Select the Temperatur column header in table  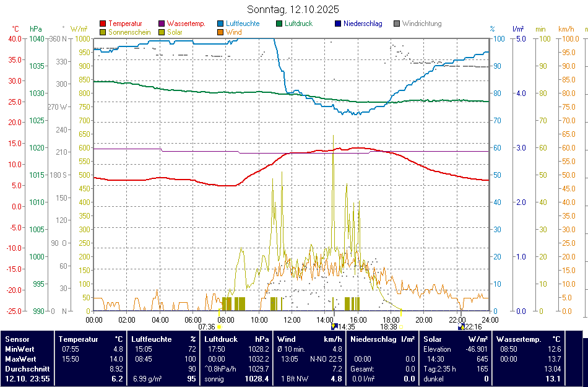[x=79, y=339]
